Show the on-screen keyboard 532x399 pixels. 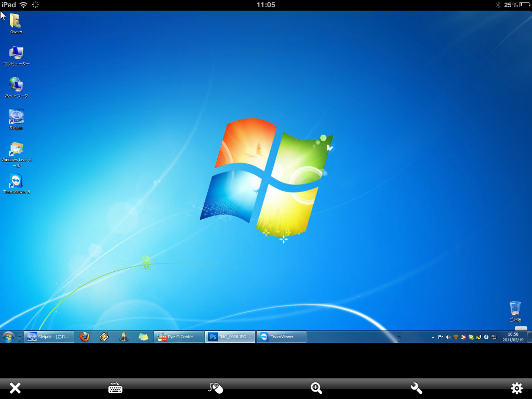point(115,388)
